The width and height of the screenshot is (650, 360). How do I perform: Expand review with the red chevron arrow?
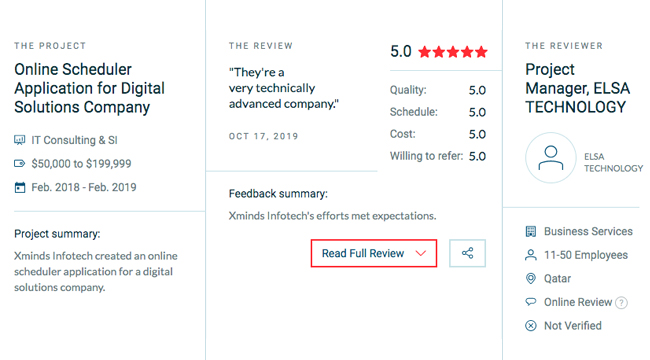[x=421, y=253]
